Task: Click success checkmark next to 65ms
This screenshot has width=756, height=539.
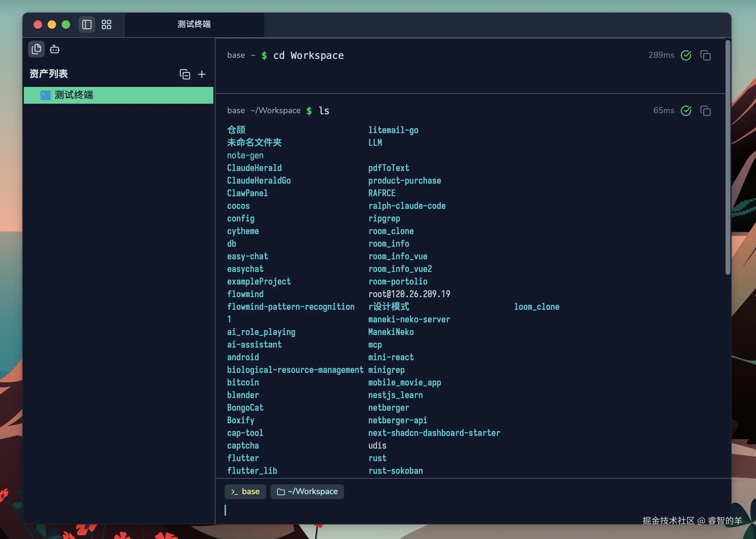Action: [686, 111]
